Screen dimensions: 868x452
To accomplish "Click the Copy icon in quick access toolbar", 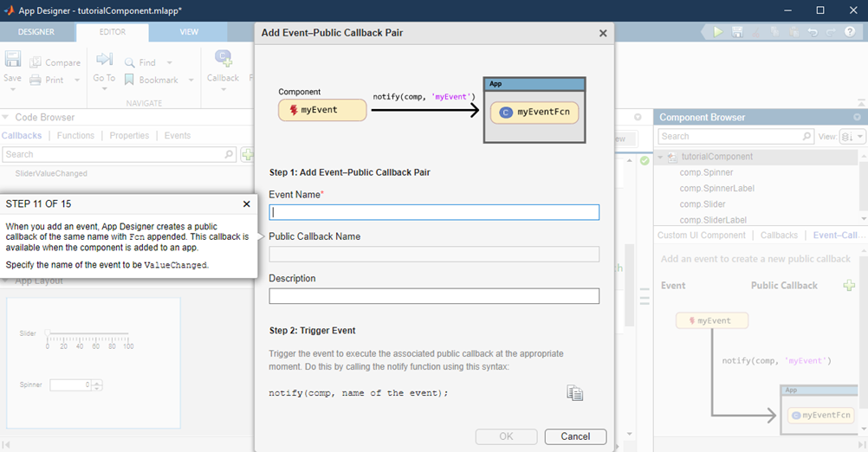I will coord(775,32).
